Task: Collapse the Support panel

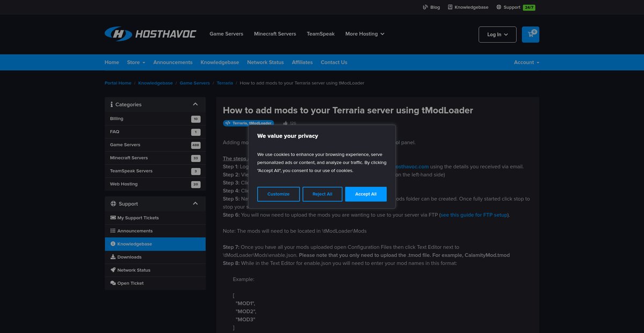Action: 195,204
